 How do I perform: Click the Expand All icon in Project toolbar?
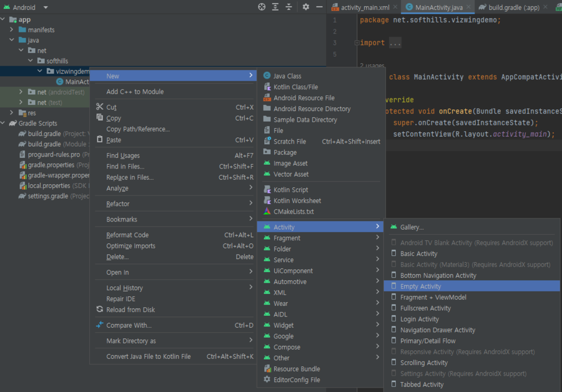click(x=276, y=7)
